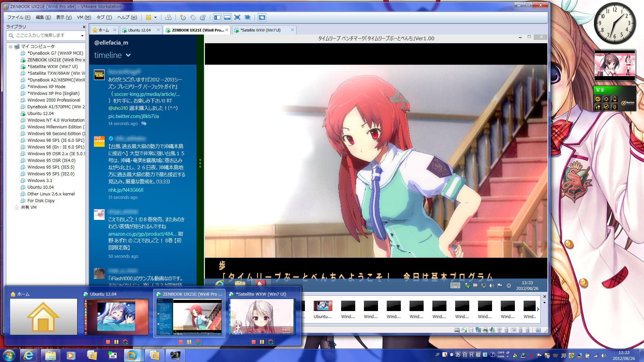Open the thumbnail bar options dropdown arrow
The image size is (644, 362).
(544, 303)
